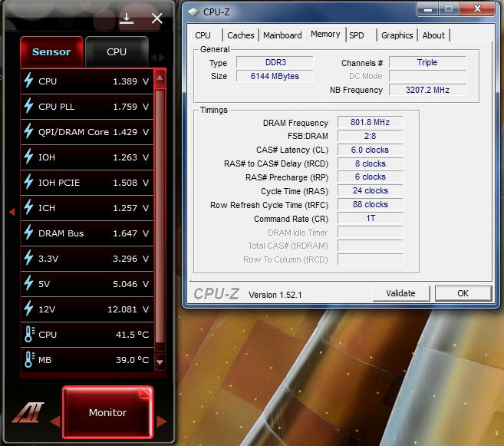
Task: Click the Version 1.52.1 label
Action: (x=275, y=295)
